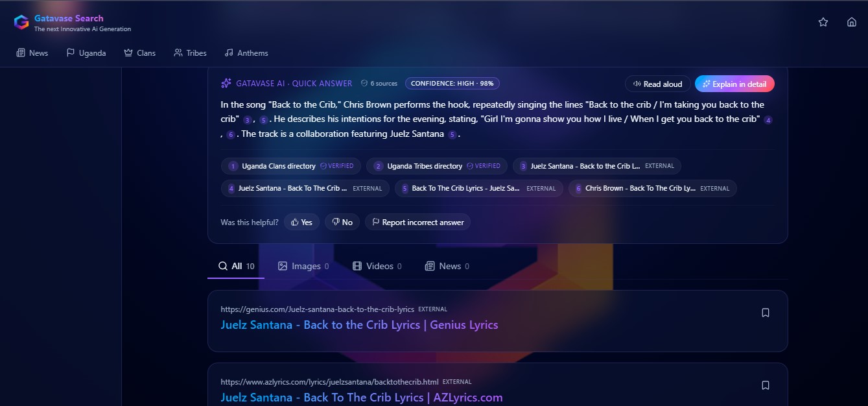This screenshot has width=868, height=406.
Task: Click the azlyrics.com result URL text
Action: tap(329, 382)
